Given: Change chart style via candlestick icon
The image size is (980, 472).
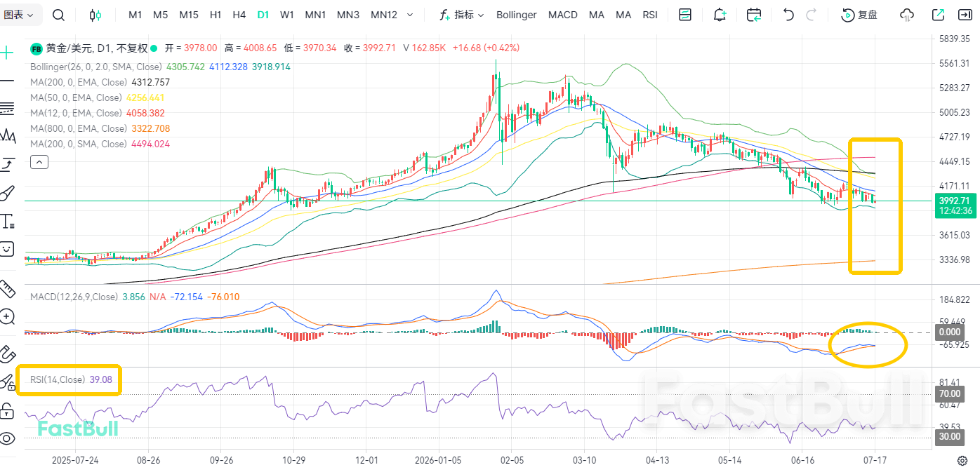Looking at the screenshot, I should 95,15.
